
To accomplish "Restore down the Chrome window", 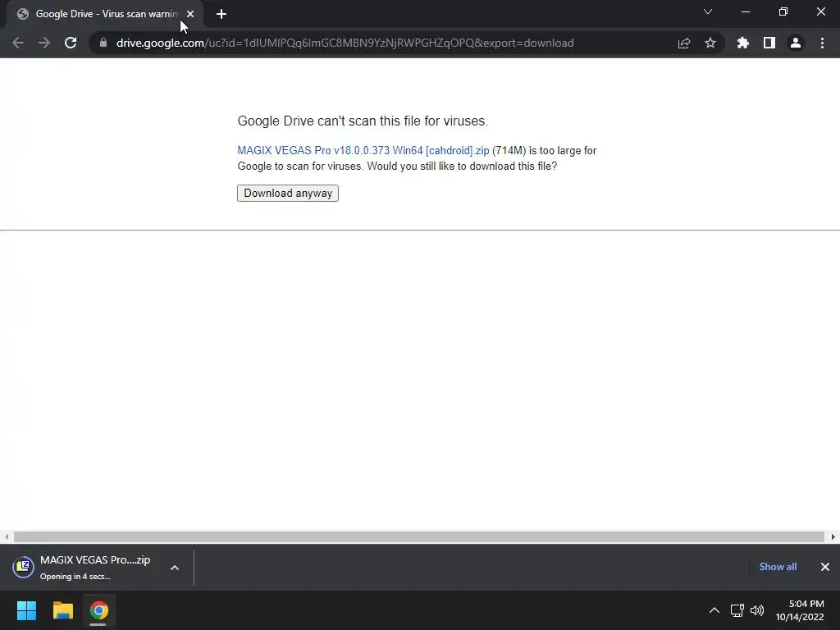I will coord(783,11).
